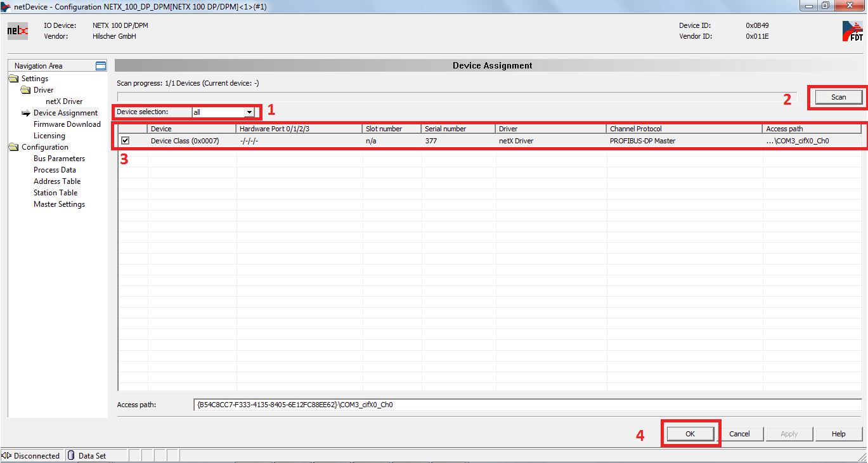Click the Navigation Area panel toggle icon
The height and width of the screenshot is (463, 868).
[x=100, y=66]
